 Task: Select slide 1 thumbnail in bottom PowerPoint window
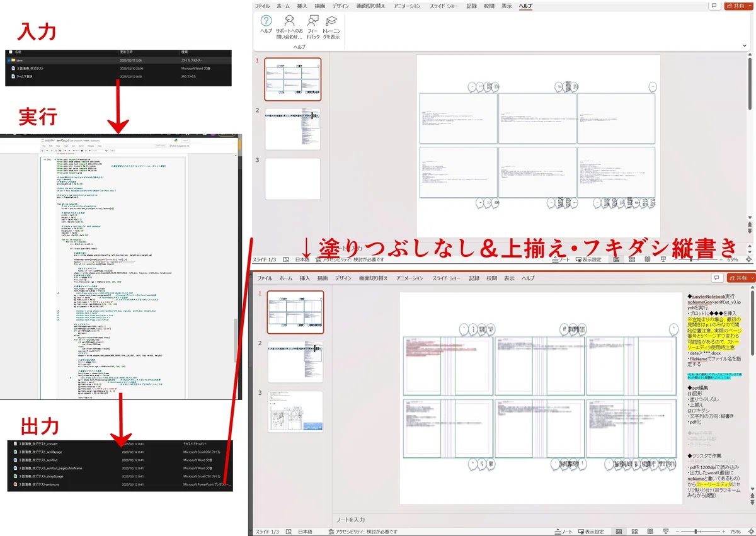(295, 313)
